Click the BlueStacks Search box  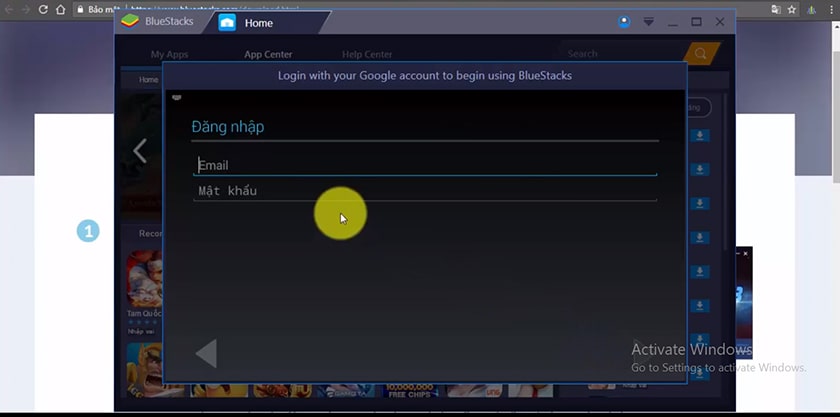(x=620, y=54)
